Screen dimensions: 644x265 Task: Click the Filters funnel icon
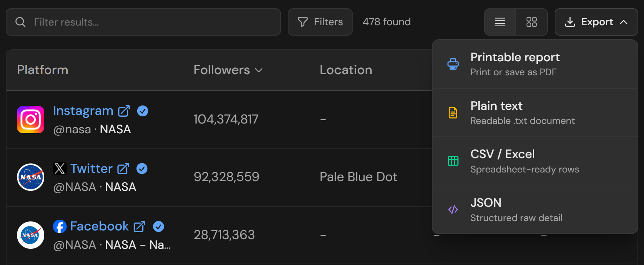click(x=303, y=22)
